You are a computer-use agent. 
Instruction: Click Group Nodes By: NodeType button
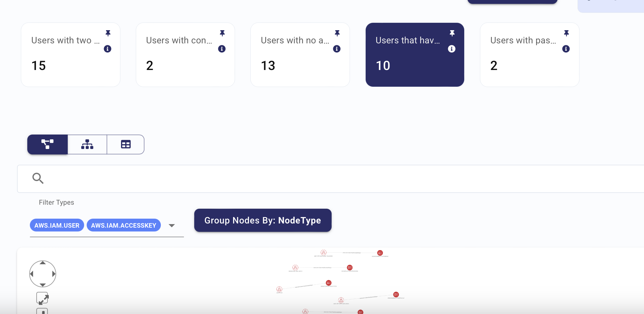(263, 220)
